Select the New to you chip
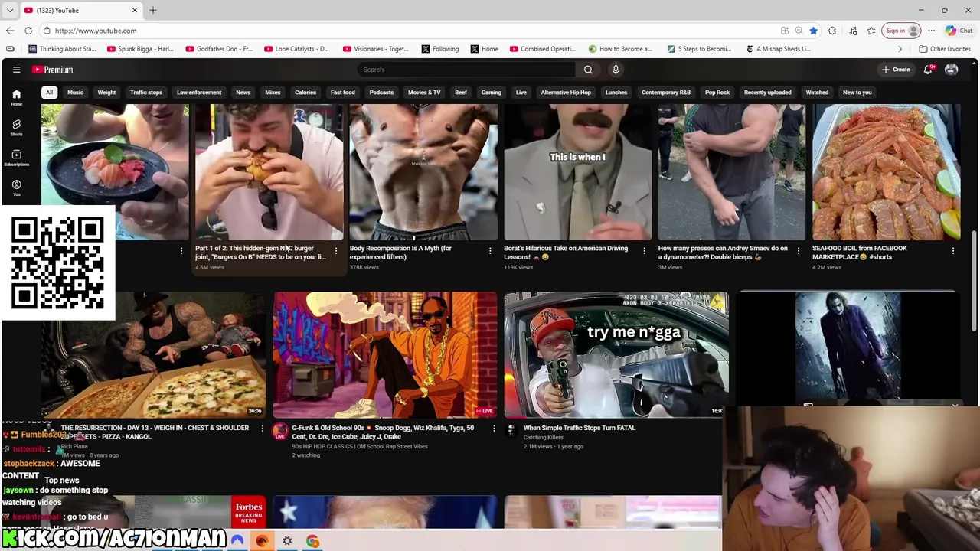 857,93
